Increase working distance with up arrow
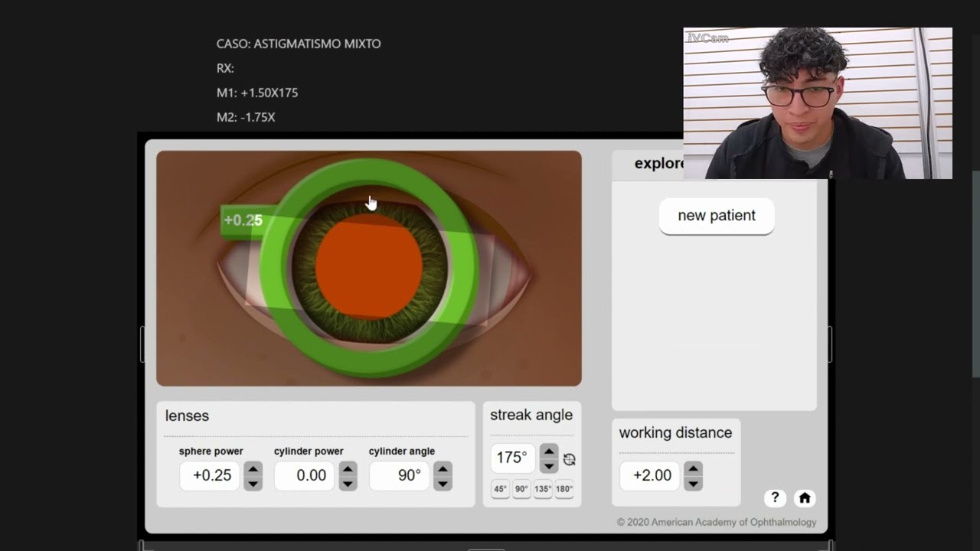 (693, 468)
